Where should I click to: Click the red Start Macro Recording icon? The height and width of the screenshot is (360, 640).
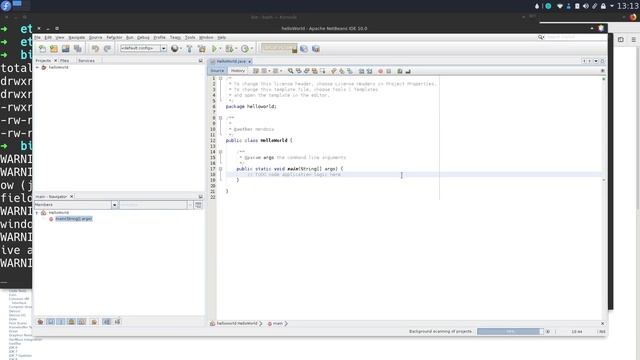(x=380, y=71)
